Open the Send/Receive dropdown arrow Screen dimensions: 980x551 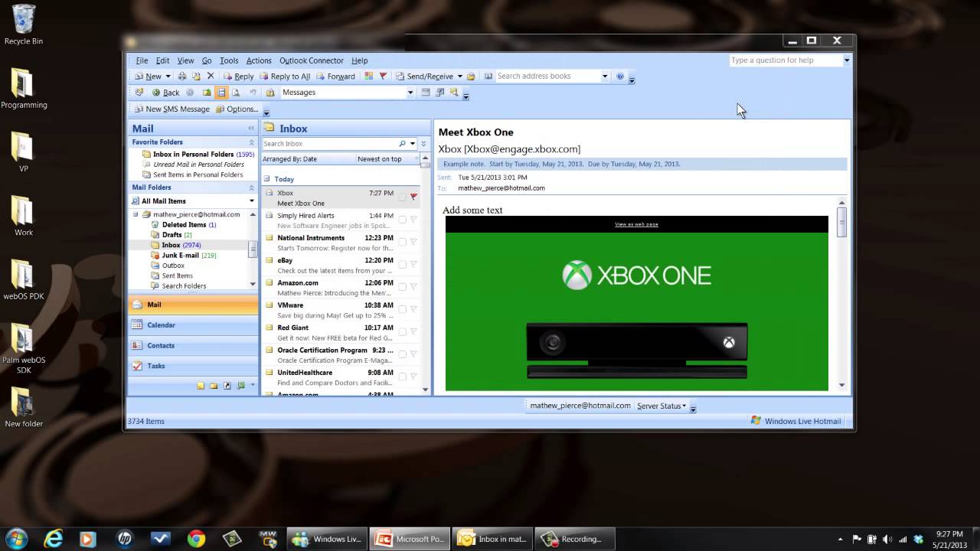(x=459, y=77)
